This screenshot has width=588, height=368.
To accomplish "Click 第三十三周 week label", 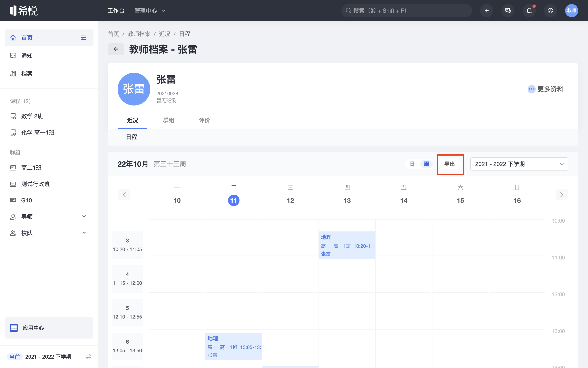I will pyautogui.click(x=170, y=164).
